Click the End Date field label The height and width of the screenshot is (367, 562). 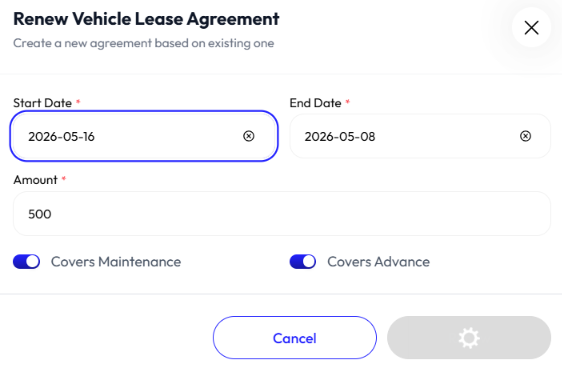pos(315,103)
